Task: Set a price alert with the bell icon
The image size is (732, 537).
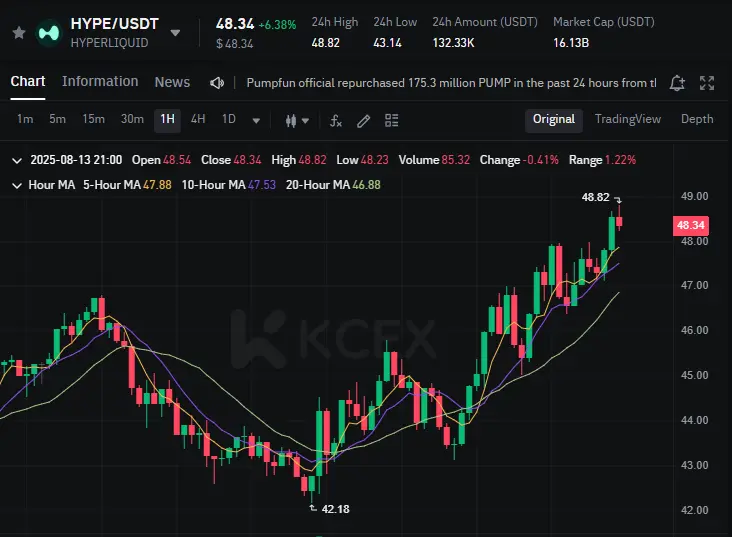Action: coord(677,83)
